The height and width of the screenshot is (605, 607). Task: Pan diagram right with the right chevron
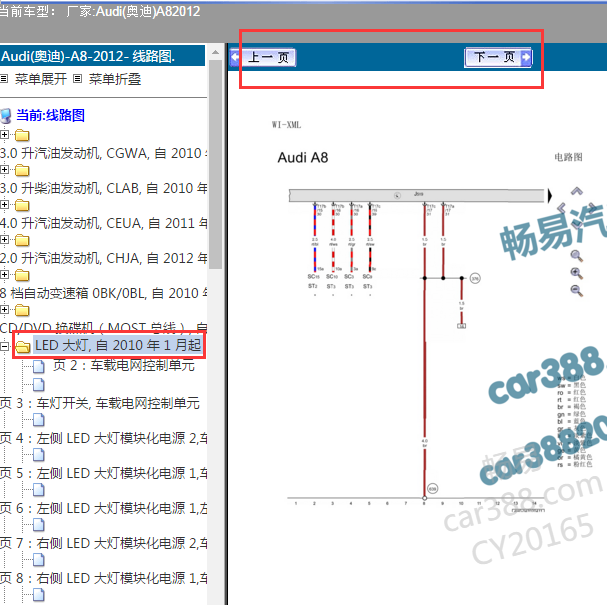pyautogui.click(x=592, y=208)
